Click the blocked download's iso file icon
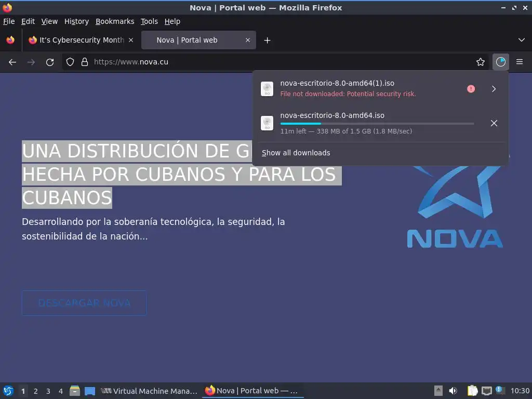The height and width of the screenshot is (399, 532). pos(267,89)
